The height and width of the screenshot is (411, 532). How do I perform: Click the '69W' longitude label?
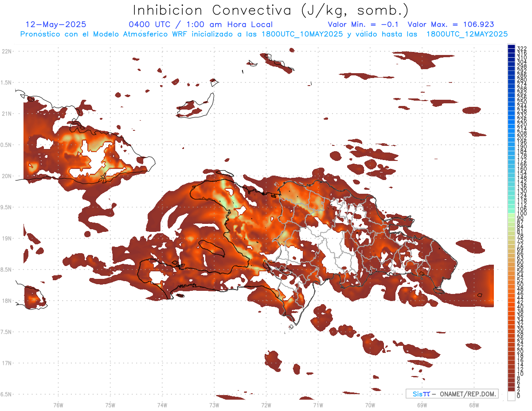tap(422, 405)
